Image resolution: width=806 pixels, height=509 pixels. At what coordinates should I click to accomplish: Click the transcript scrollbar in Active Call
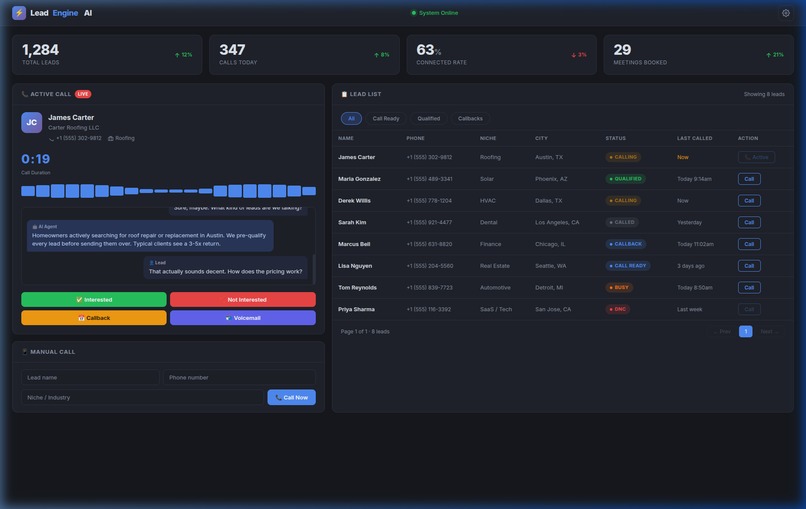(314, 268)
